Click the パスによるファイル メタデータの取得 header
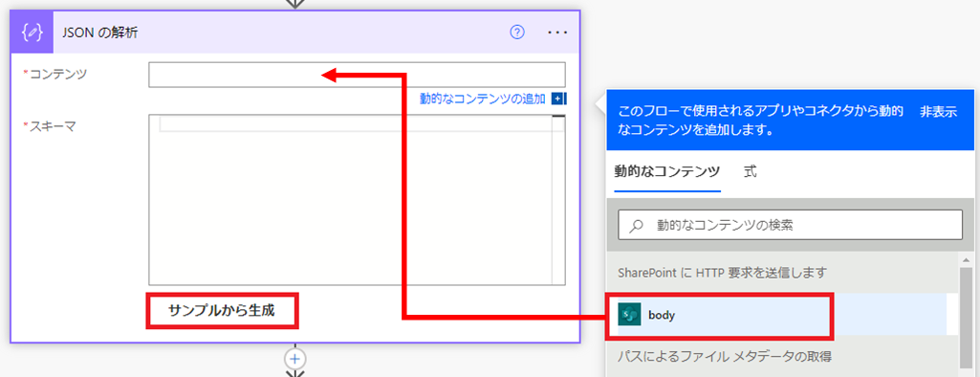The width and height of the screenshot is (980, 377). [x=725, y=357]
